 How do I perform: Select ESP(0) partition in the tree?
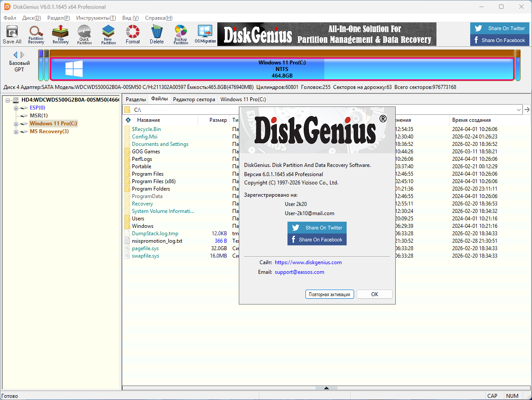[x=37, y=108]
